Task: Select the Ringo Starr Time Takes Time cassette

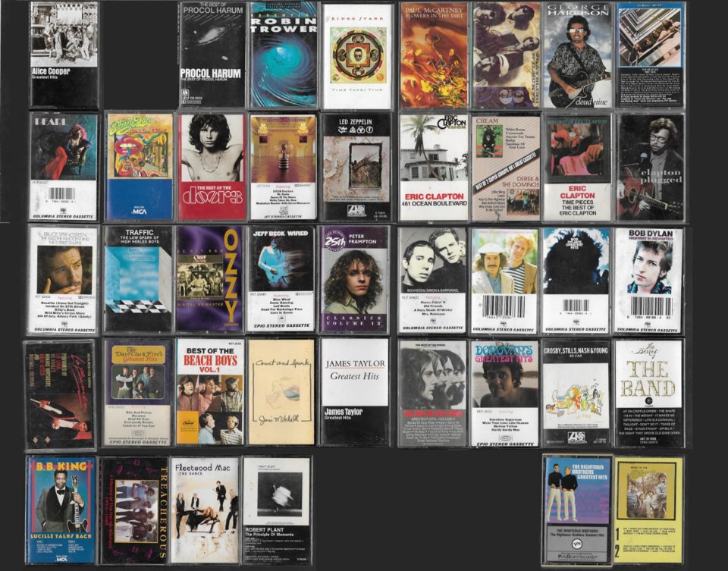Action: (357, 56)
